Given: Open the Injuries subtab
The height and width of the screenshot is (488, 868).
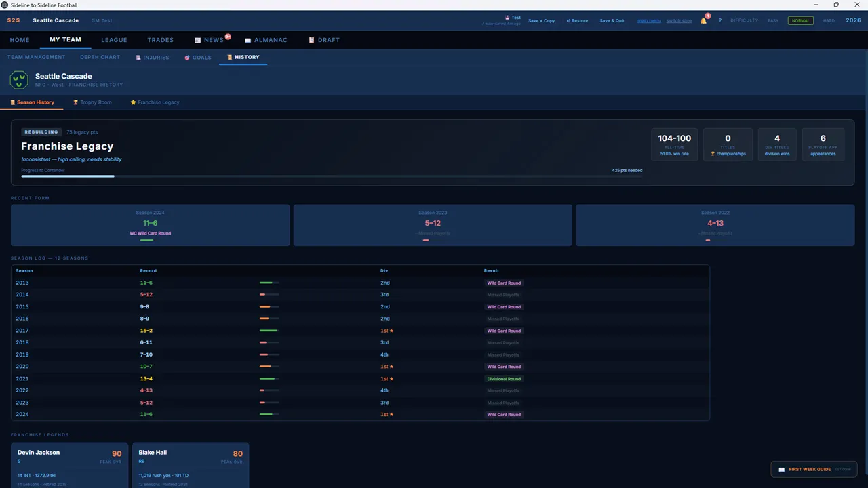Looking at the screenshot, I should coord(153,58).
